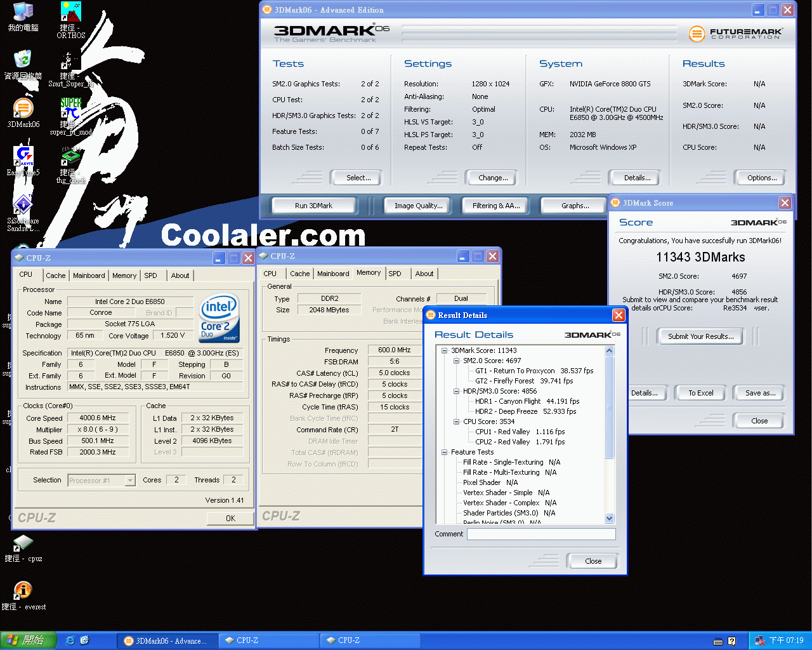Close the Result Details dialog via Close button
The image size is (812, 650).
coord(593,561)
